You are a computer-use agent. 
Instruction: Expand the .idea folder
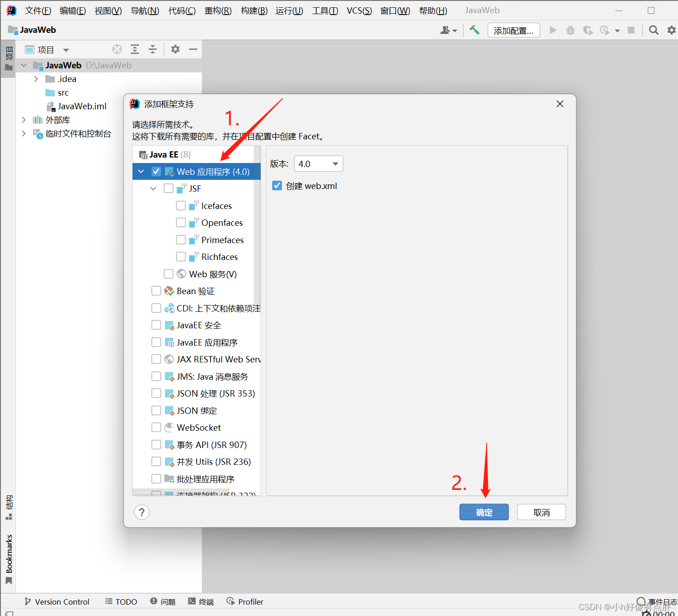[x=36, y=79]
